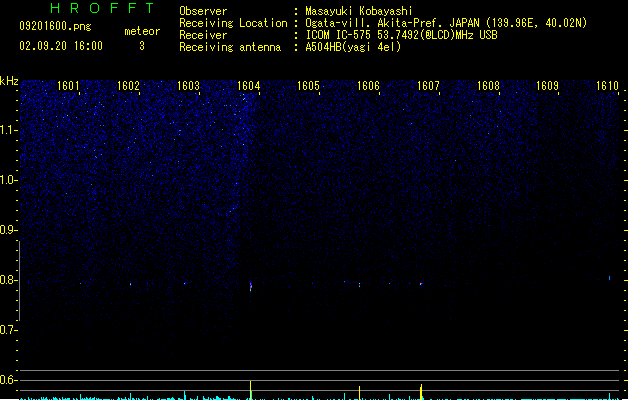Screen dimensions: 629x400
Task: Click the 0.8 kHz frequency label
Action: (x=8, y=280)
